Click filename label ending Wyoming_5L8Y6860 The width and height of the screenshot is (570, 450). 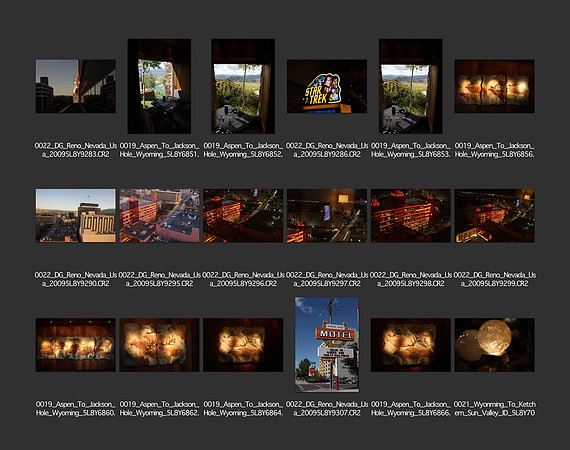click(x=76, y=409)
